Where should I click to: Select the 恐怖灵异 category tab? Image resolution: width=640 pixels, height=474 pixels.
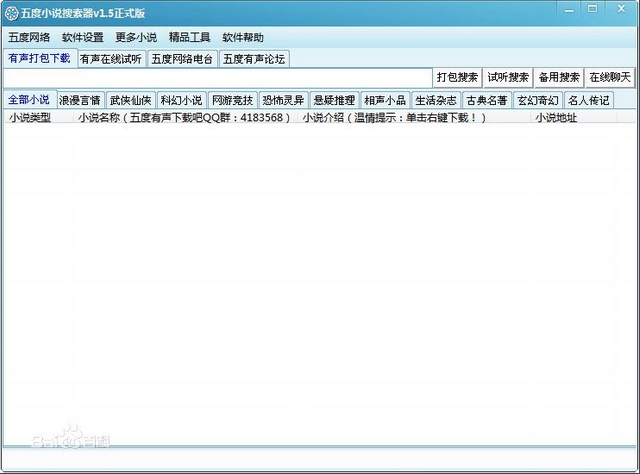click(283, 100)
